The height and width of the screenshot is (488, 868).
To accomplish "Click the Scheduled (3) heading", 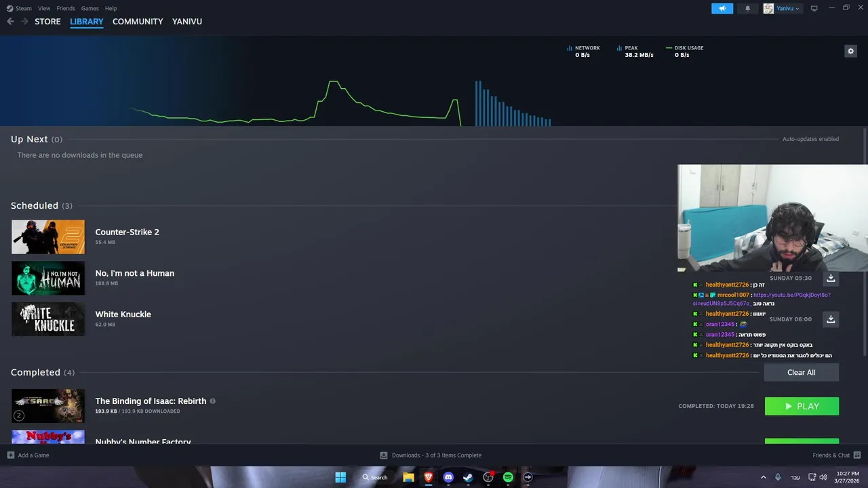I will pyautogui.click(x=41, y=205).
